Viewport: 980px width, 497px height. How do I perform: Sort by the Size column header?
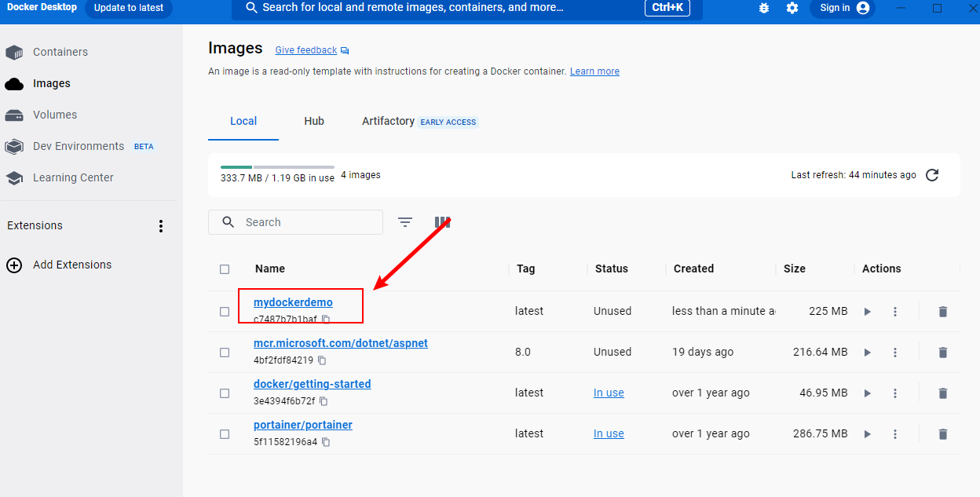pos(795,269)
